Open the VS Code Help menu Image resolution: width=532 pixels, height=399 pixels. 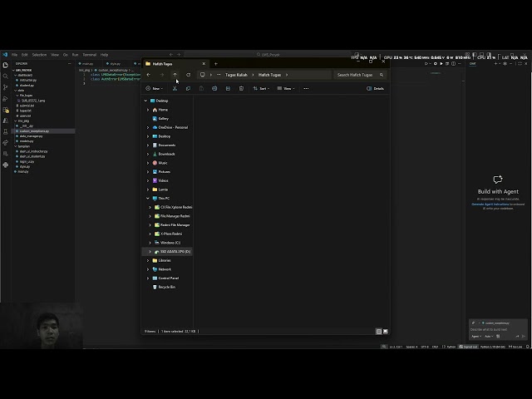tap(104, 55)
